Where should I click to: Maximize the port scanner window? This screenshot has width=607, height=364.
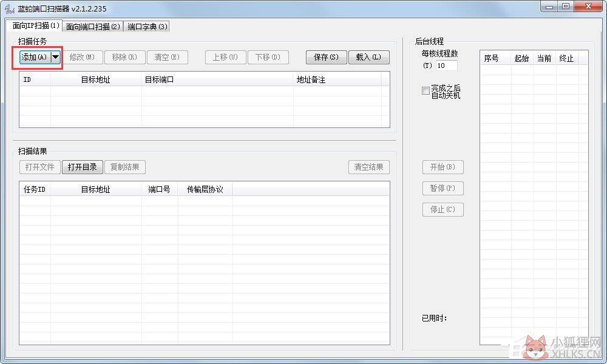(566, 7)
